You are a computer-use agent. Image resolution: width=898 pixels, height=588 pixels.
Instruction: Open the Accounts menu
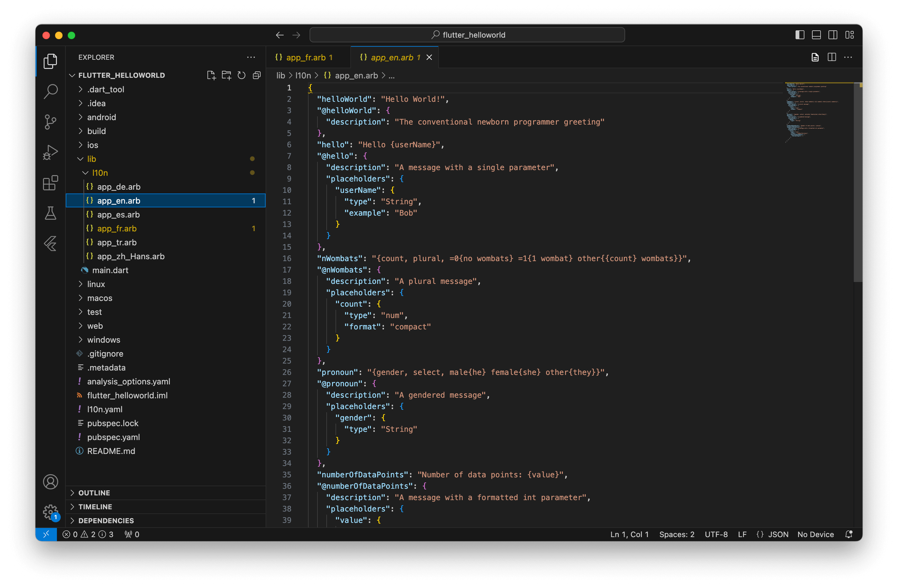(x=50, y=482)
